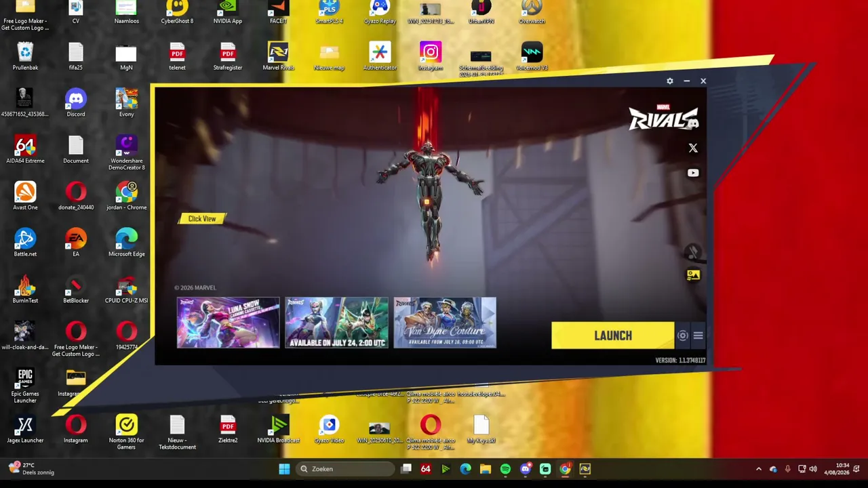Open BetBlocker desktop shortcut
Viewport: 868px width, 488px height.
[x=76, y=289]
